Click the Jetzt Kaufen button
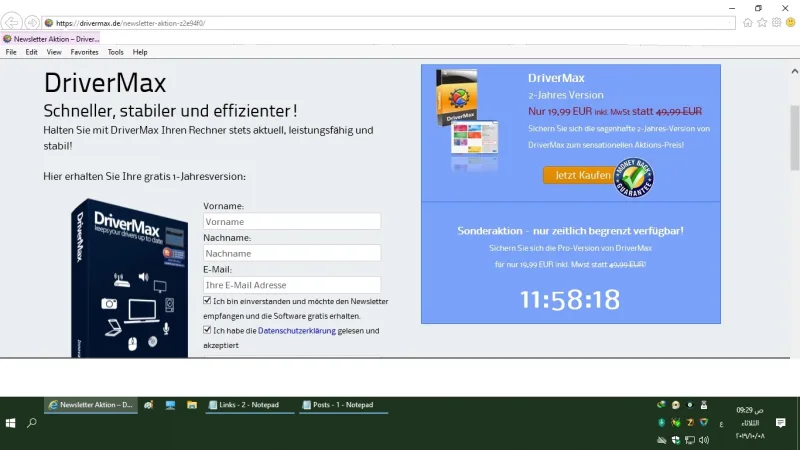 click(582, 175)
